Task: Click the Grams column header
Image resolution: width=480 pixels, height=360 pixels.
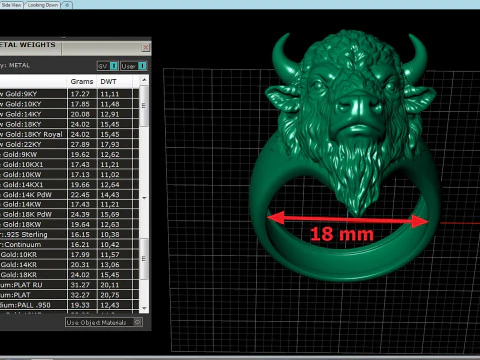Action: coord(82,81)
